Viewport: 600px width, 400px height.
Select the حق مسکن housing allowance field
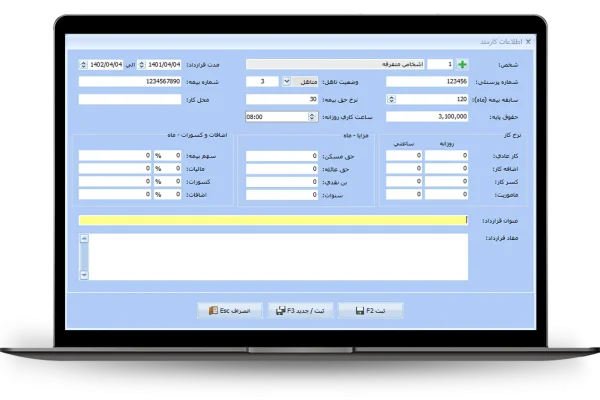click(281, 156)
